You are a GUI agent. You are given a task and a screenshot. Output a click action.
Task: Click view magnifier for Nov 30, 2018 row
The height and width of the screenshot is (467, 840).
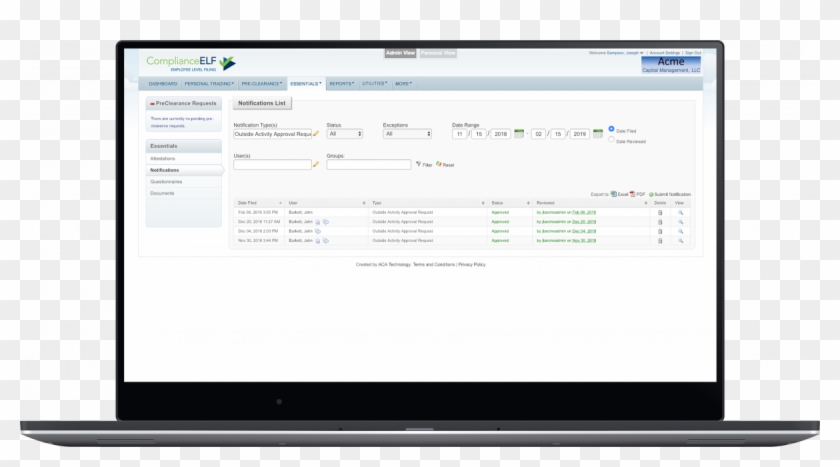pos(680,240)
